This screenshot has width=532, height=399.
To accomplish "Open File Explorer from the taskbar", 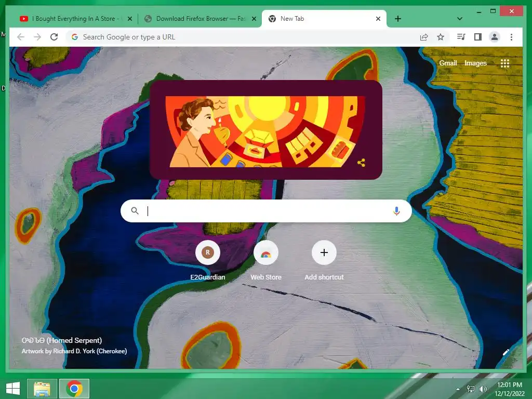I will tap(42, 389).
